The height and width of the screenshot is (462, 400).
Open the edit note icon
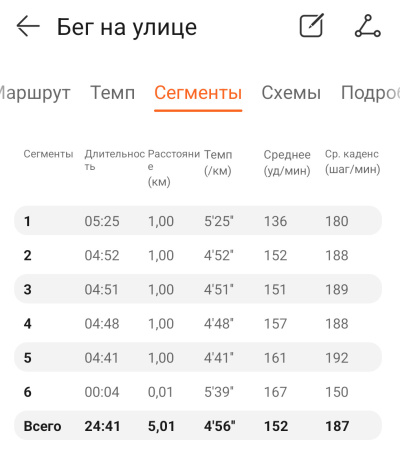tap(312, 25)
